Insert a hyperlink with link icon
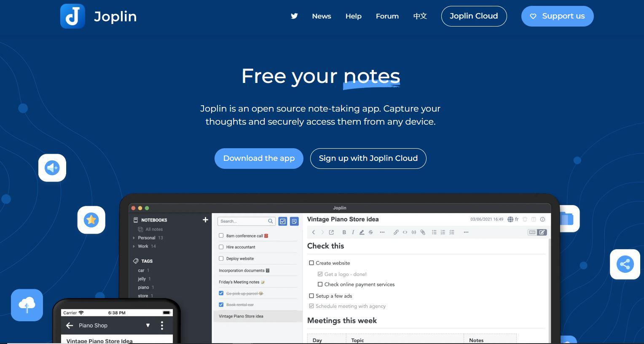This screenshot has width=644, height=344. (x=396, y=232)
